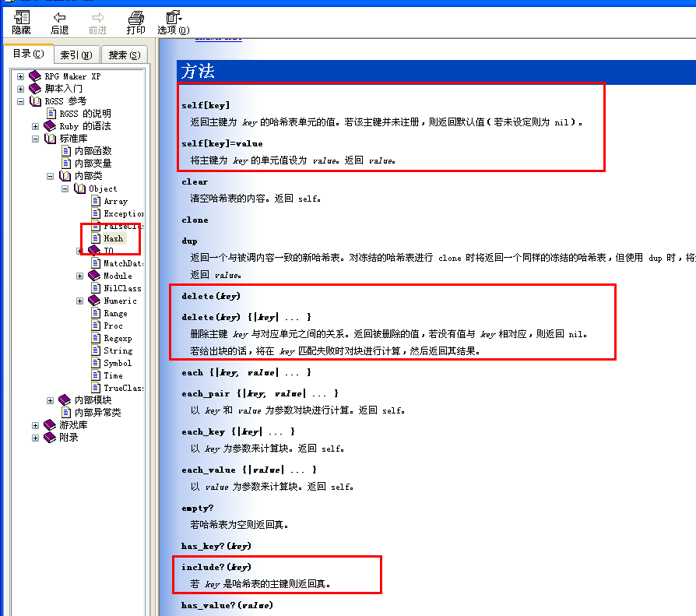Click the page icon beside Range

(x=96, y=312)
